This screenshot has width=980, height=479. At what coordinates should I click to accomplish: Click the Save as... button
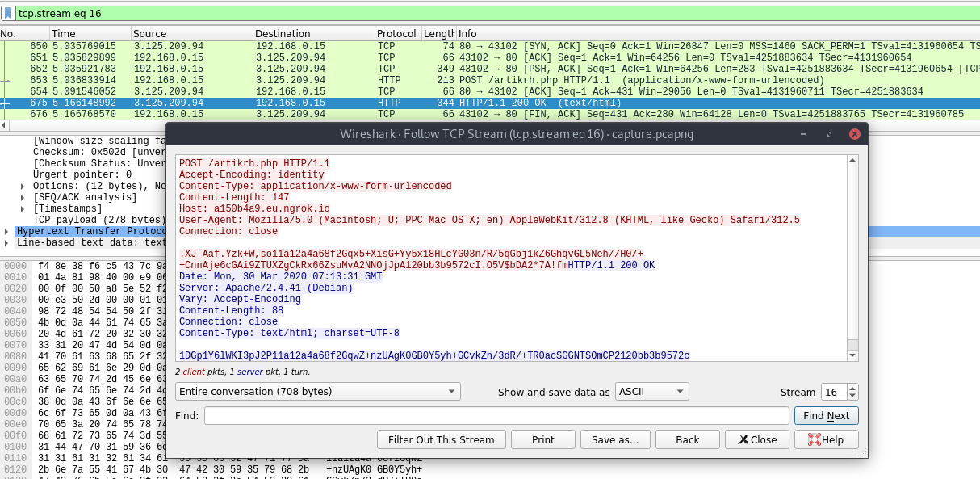coord(614,439)
